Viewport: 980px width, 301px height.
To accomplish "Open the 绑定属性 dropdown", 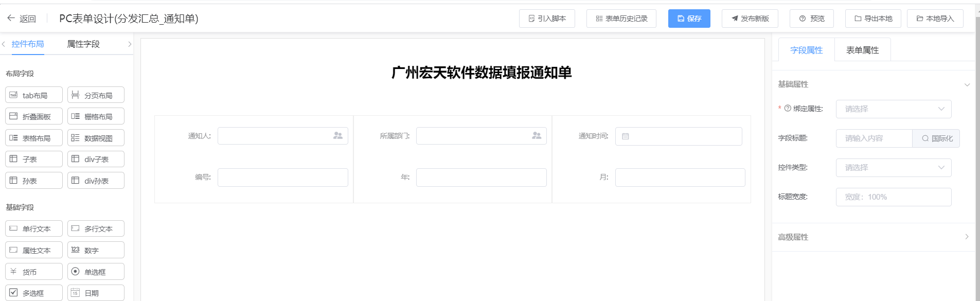I will click(894, 109).
